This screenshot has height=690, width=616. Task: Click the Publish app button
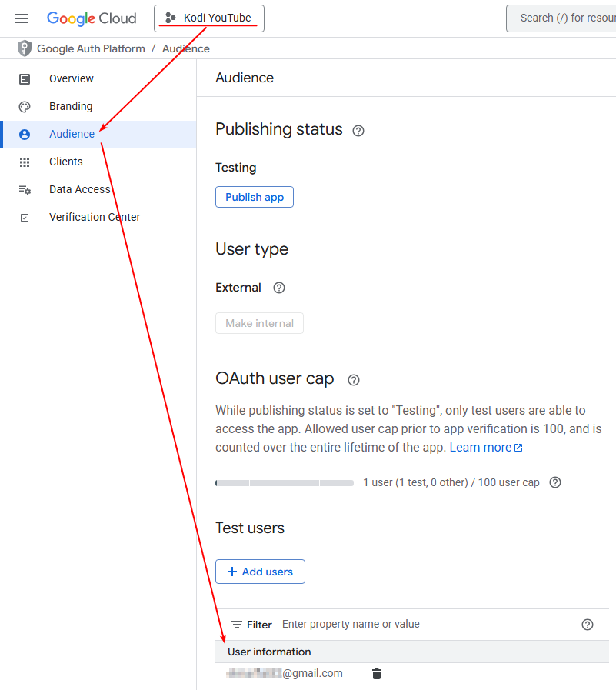(255, 197)
